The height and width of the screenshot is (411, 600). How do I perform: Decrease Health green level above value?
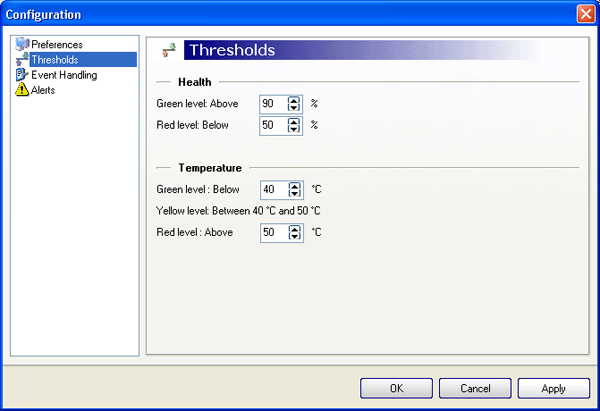293,108
